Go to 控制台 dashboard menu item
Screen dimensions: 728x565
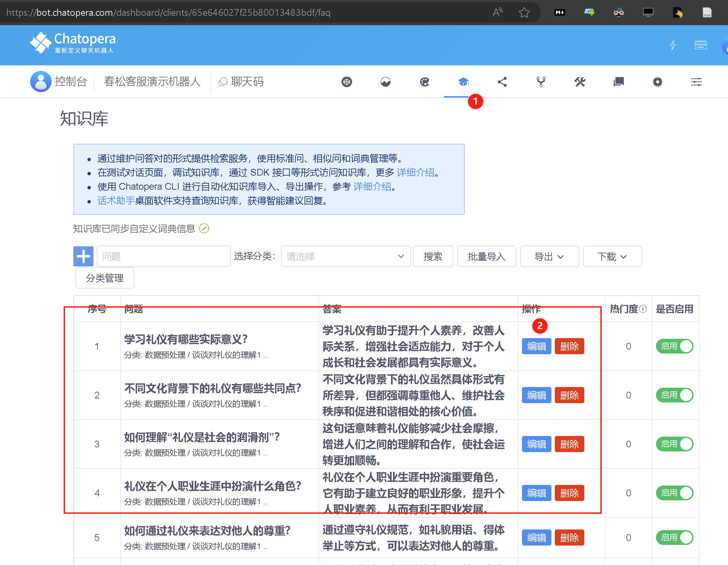click(x=71, y=81)
